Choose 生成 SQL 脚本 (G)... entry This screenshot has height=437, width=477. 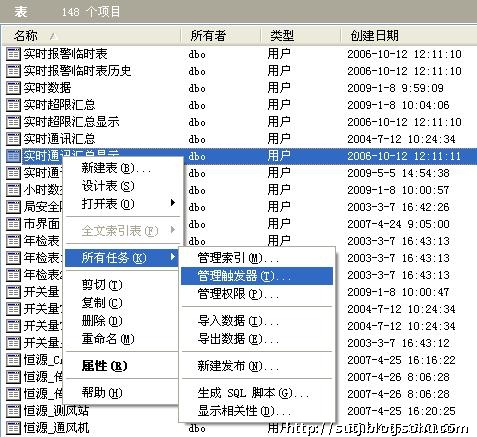pos(257,393)
